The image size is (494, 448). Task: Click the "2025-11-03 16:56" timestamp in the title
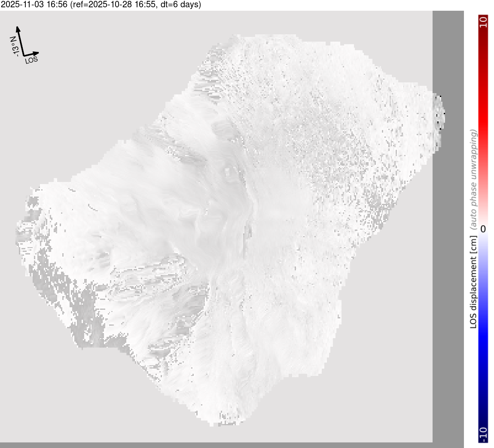pos(34,5)
